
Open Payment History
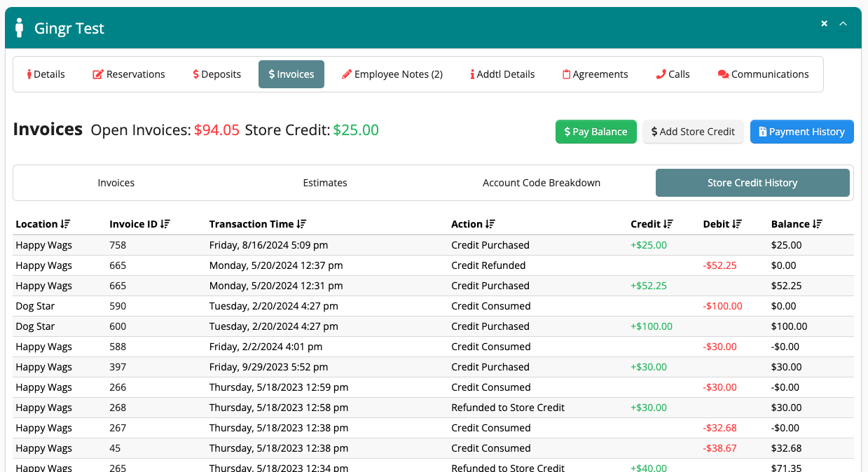(801, 132)
